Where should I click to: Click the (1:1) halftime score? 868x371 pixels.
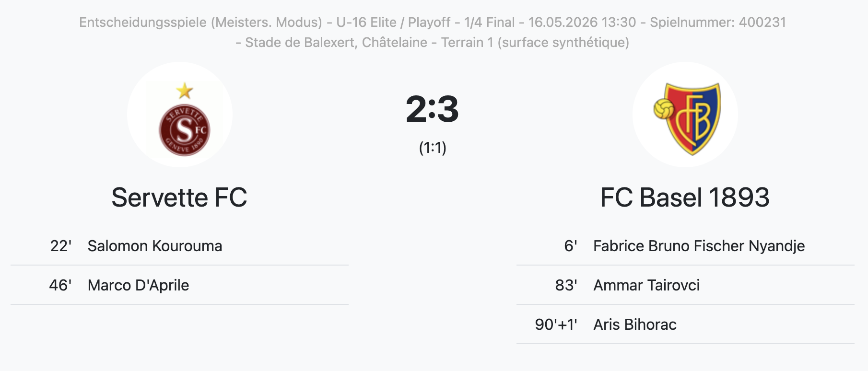coord(433,148)
